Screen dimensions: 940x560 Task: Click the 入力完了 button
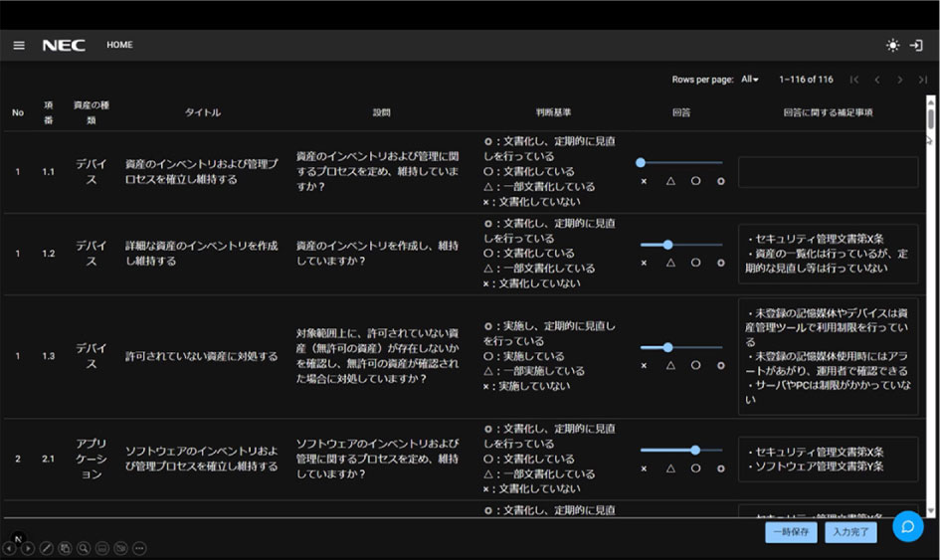(x=850, y=533)
